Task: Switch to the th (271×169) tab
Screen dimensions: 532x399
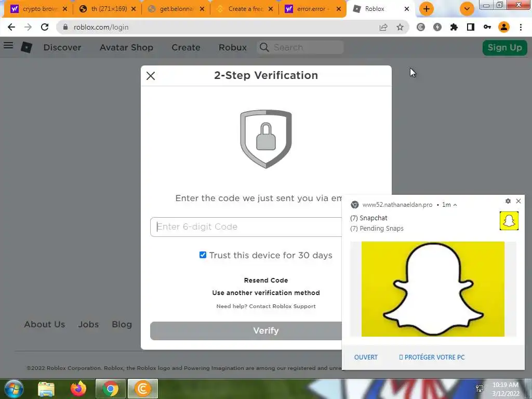Action: pyautogui.click(x=107, y=9)
